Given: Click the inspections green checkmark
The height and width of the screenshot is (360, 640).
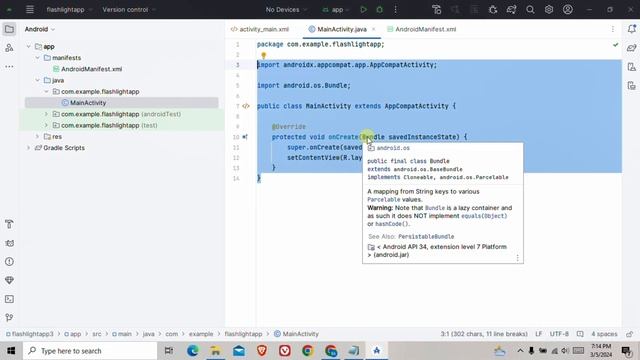Looking at the screenshot, I should (616, 45).
